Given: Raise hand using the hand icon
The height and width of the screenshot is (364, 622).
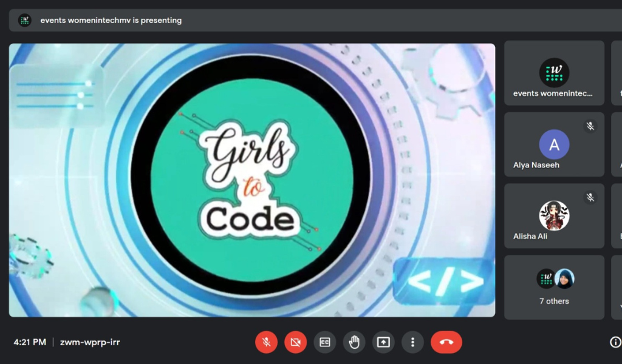Looking at the screenshot, I should coord(354,342).
